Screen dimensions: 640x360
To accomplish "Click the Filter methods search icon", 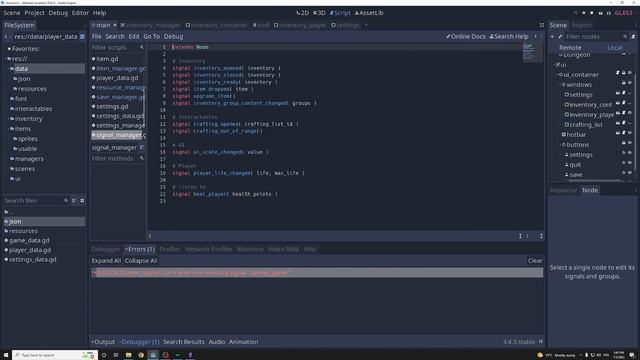I will pos(142,158).
